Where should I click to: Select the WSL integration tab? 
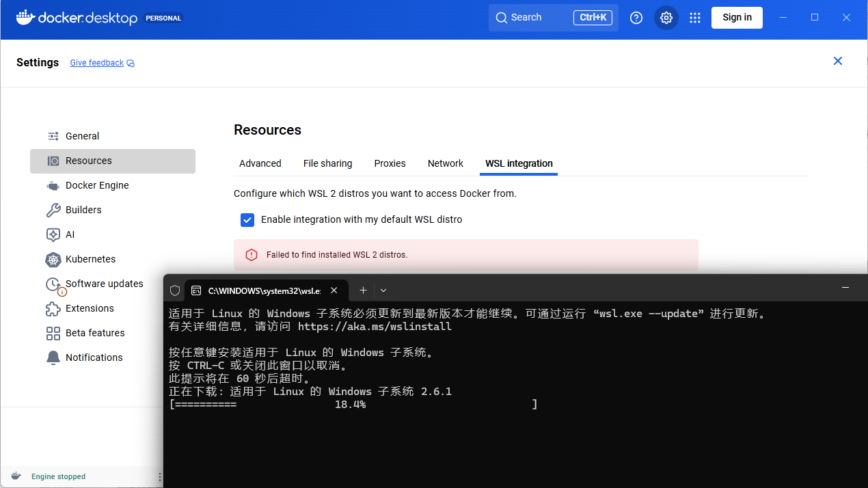[519, 163]
